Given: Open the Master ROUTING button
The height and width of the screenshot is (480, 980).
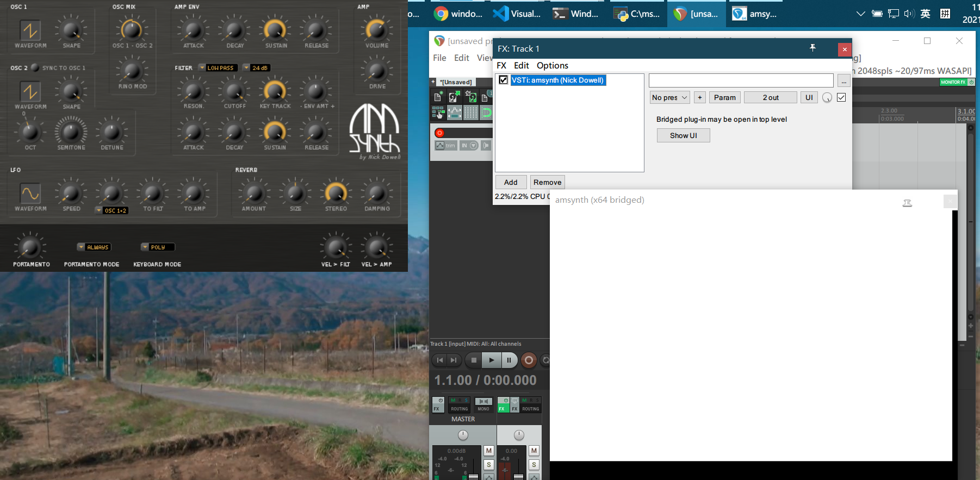Looking at the screenshot, I should [459, 404].
